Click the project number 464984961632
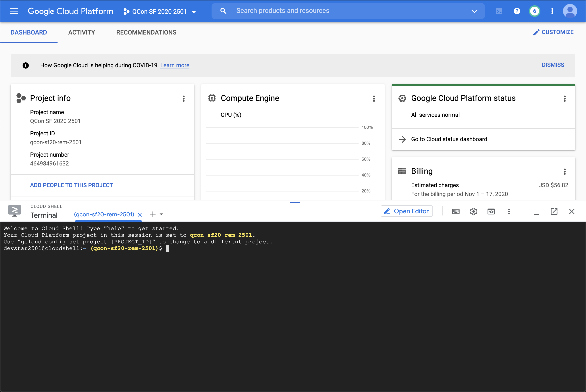This screenshot has height=392, width=586. tap(49, 163)
